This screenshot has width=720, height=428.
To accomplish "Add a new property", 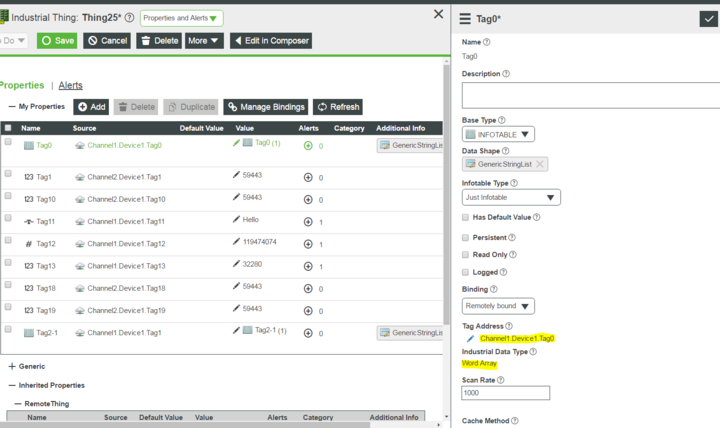I will [91, 107].
